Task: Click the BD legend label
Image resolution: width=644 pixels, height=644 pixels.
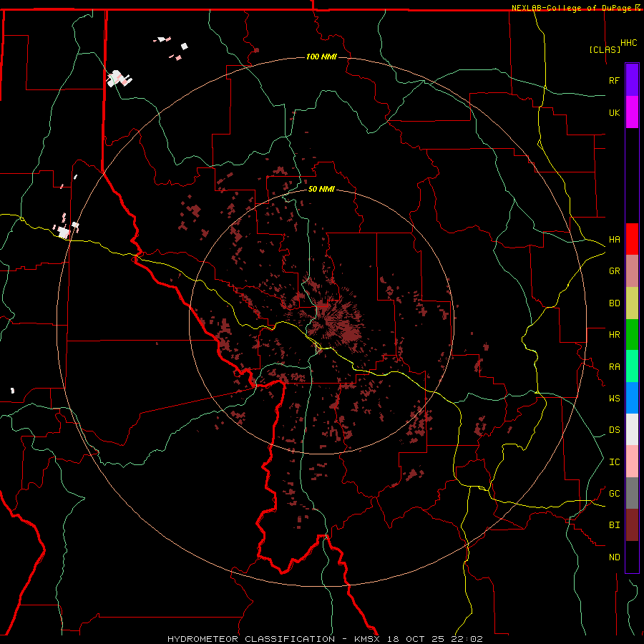Action: pyautogui.click(x=615, y=303)
